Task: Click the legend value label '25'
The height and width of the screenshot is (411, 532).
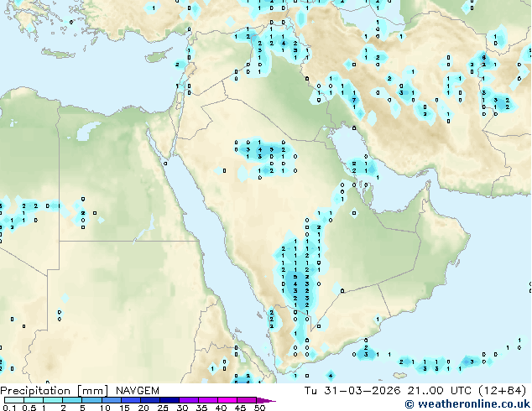Action: point(163,408)
